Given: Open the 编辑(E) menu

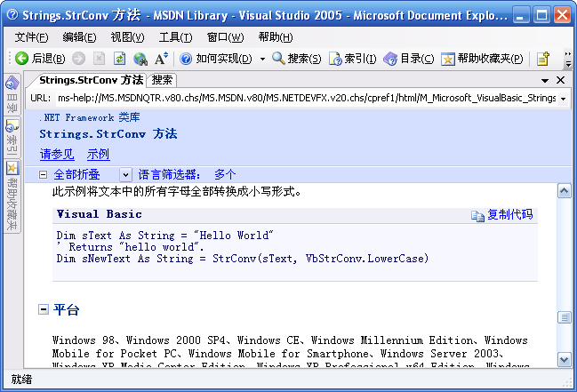Looking at the screenshot, I should coord(79,37).
